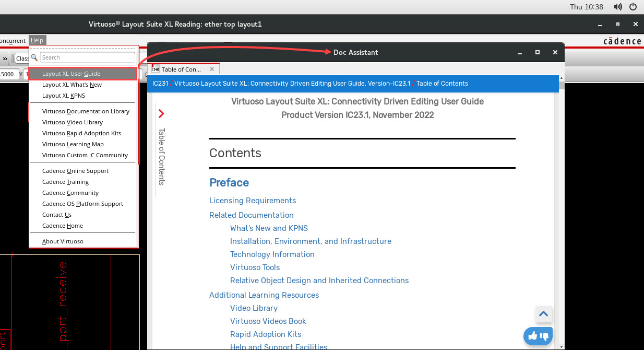
Task: Open Cadence Online Support
Action: [76, 171]
